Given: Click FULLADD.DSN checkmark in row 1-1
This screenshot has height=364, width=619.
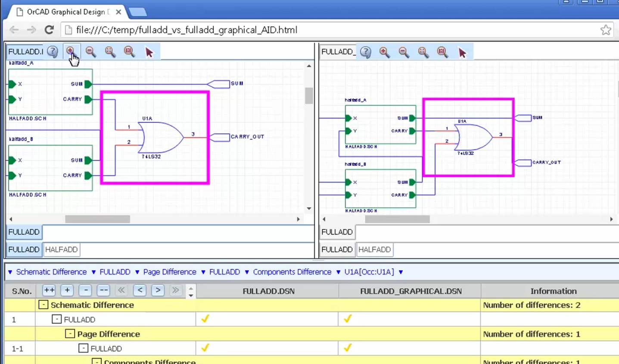Looking at the screenshot, I should 205,347.
